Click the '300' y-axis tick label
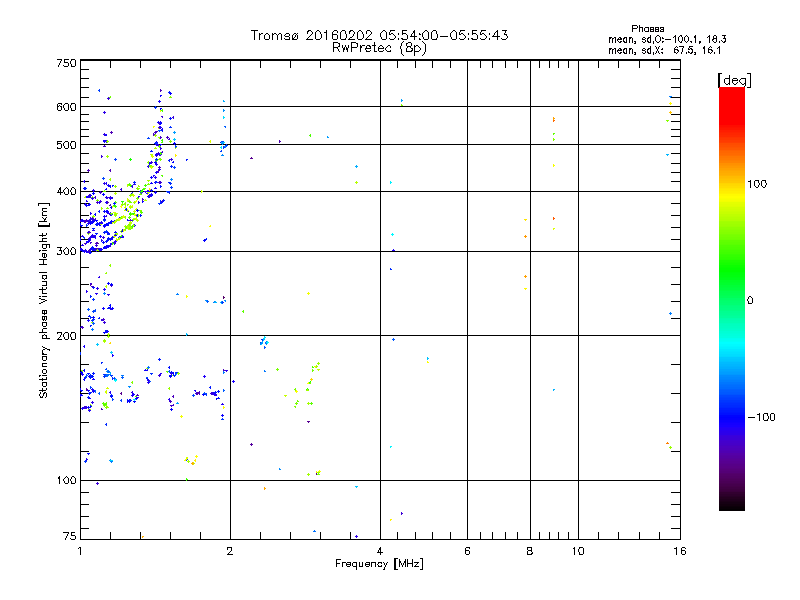The image size is (800, 600). tap(66, 252)
